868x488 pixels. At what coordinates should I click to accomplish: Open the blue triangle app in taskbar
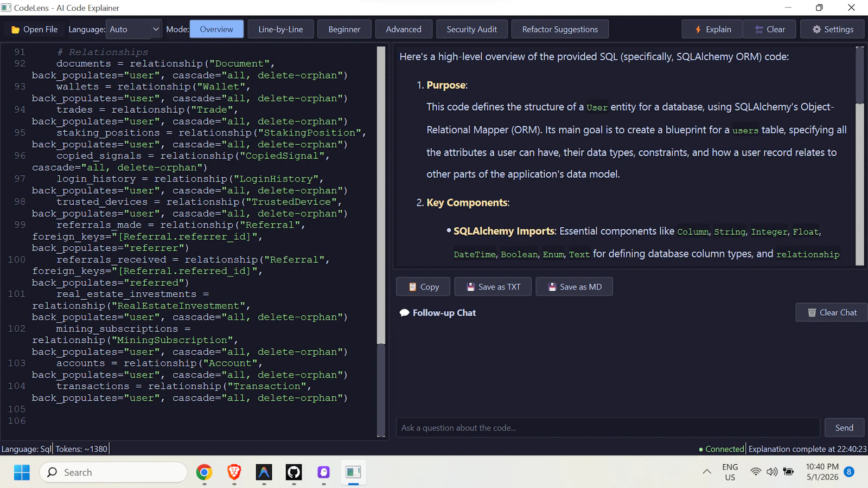point(264,472)
